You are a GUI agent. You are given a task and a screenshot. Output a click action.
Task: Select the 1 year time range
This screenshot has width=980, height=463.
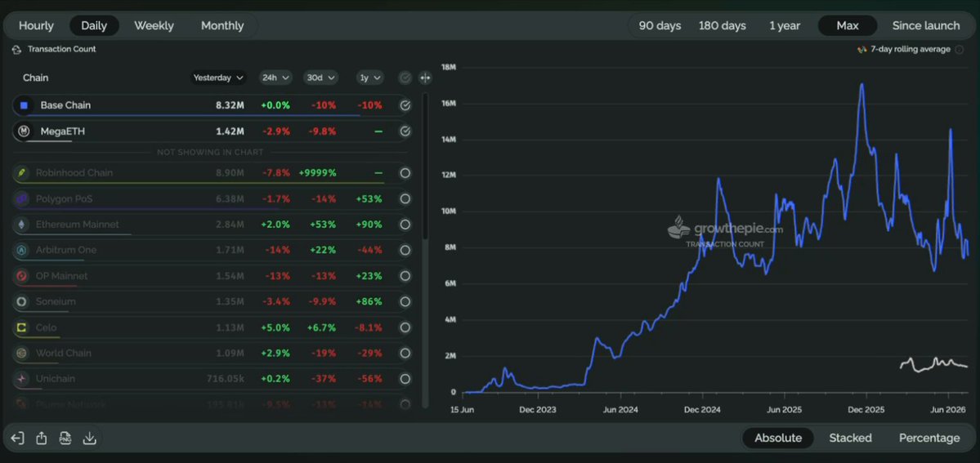coord(785,25)
